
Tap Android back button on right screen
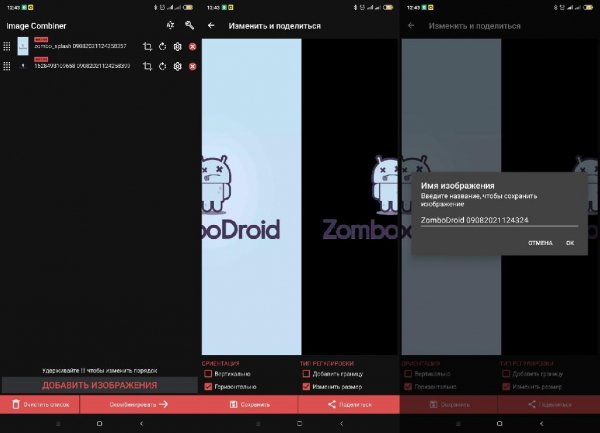coord(541,423)
